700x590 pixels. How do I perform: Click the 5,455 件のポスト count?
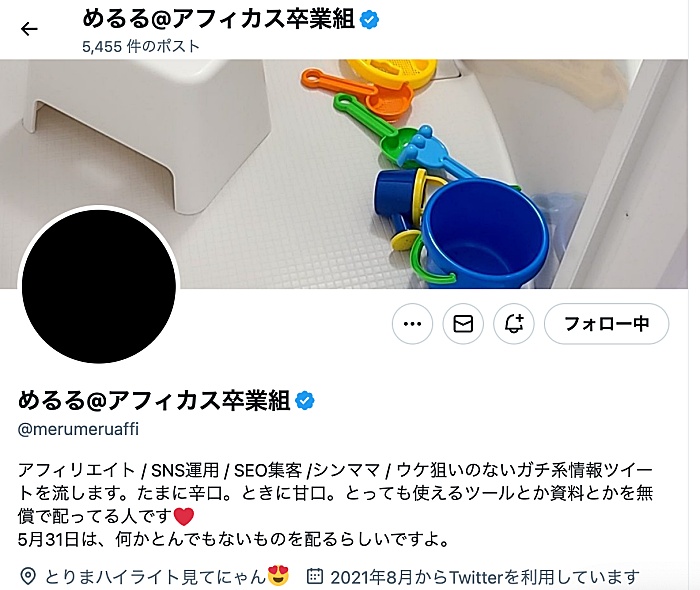[141, 46]
